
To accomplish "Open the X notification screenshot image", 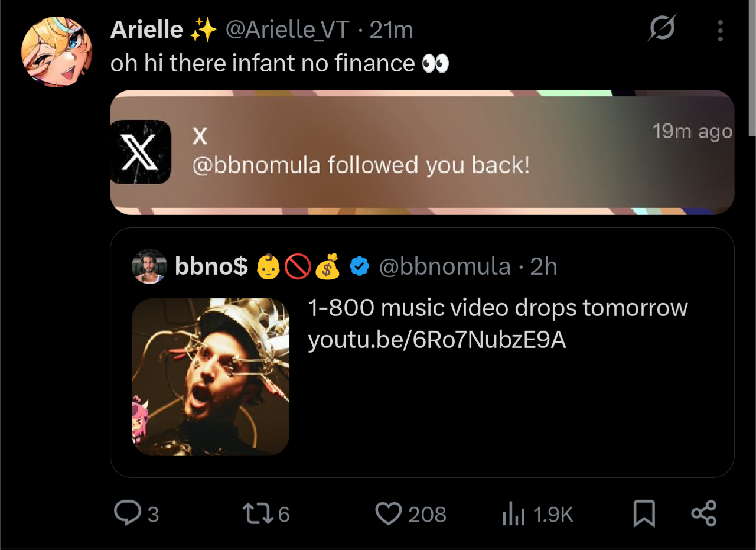I will pos(422,152).
